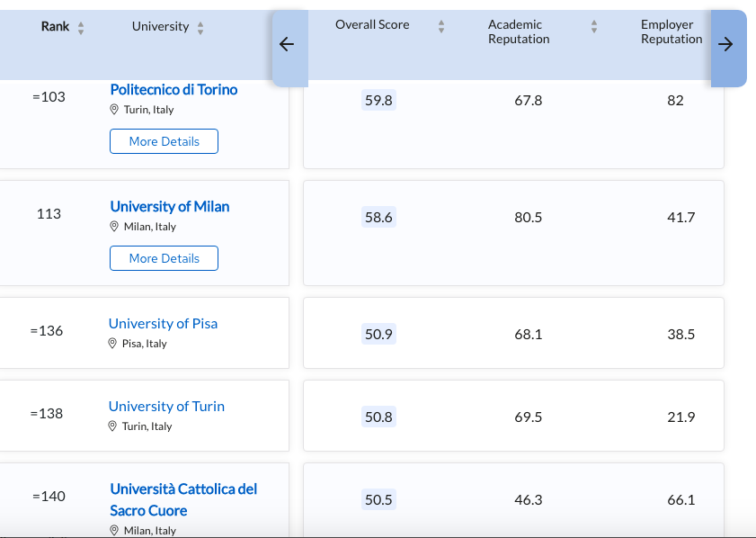Go to University of Turin page
The width and height of the screenshot is (756, 538).
(x=166, y=407)
